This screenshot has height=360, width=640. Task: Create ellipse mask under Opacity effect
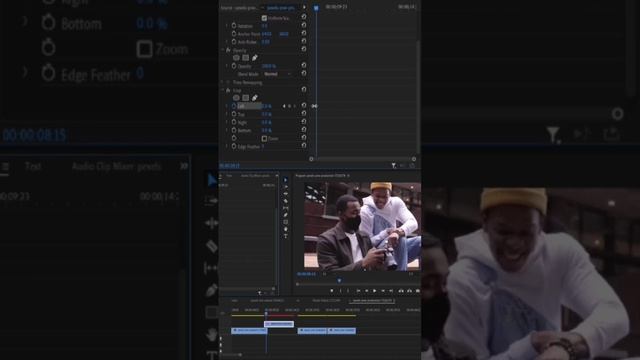coord(236,58)
